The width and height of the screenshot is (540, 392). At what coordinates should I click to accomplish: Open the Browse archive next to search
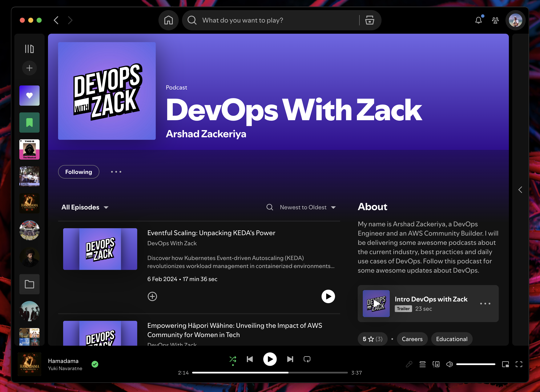click(x=370, y=20)
